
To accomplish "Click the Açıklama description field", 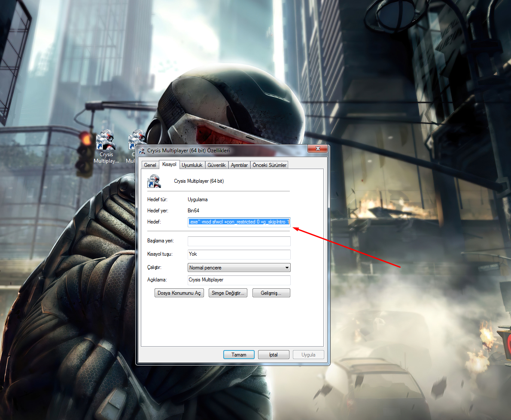I will click(239, 280).
